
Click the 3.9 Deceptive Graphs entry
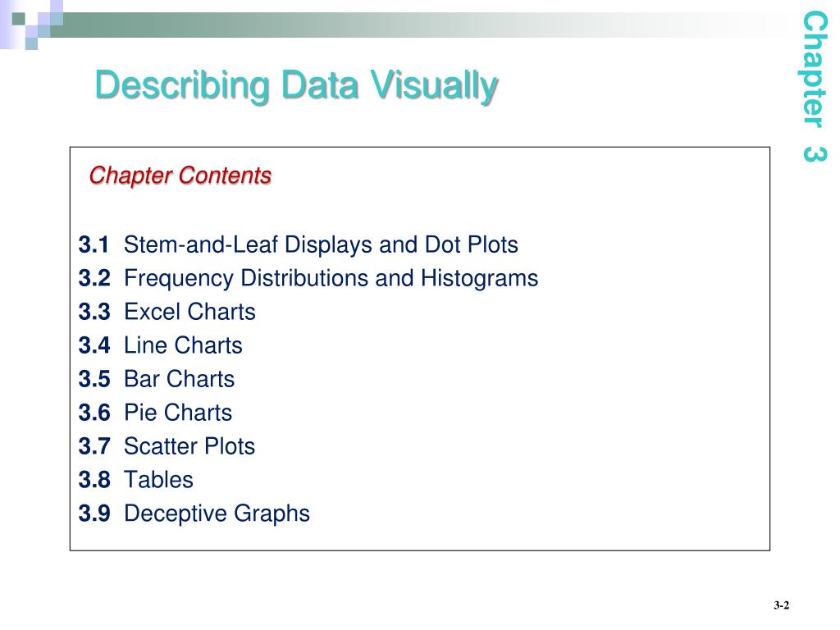[x=194, y=514]
